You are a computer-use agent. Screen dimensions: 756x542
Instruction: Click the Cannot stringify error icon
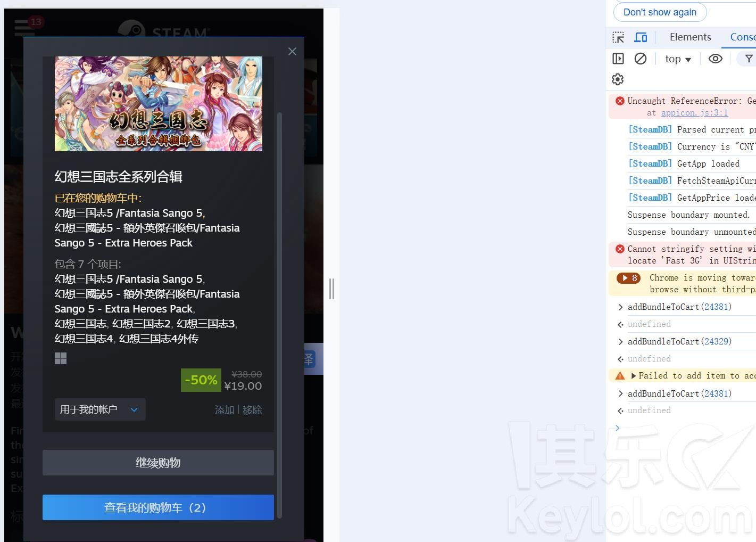tap(620, 249)
